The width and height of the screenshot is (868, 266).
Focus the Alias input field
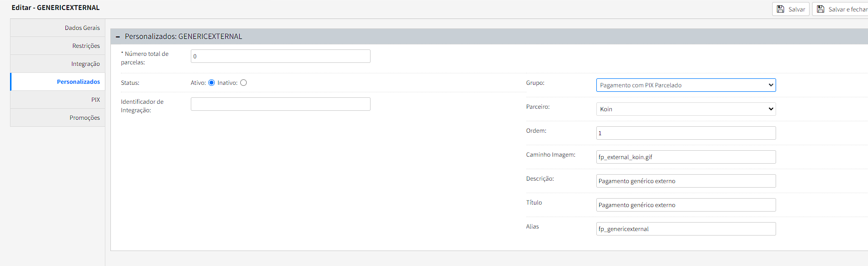[x=686, y=229]
